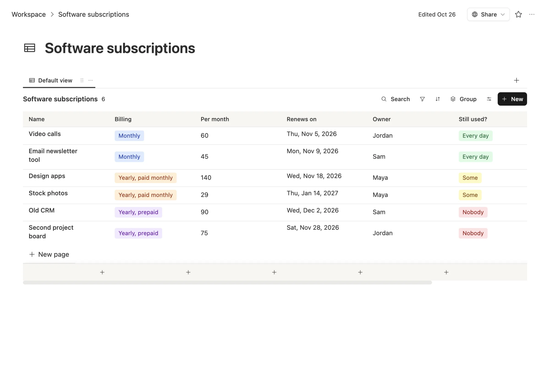550x392 pixels.
Task: Open the Group options
Action: (x=463, y=99)
